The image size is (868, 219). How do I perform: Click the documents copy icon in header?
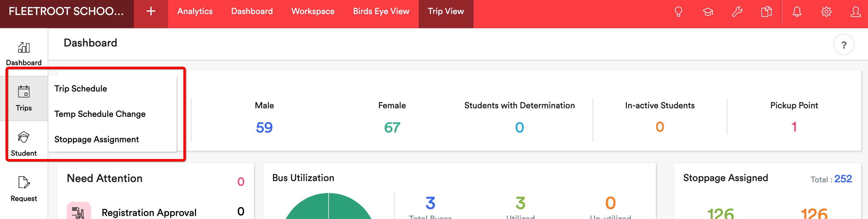pyautogui.click(x=766, y=12)
